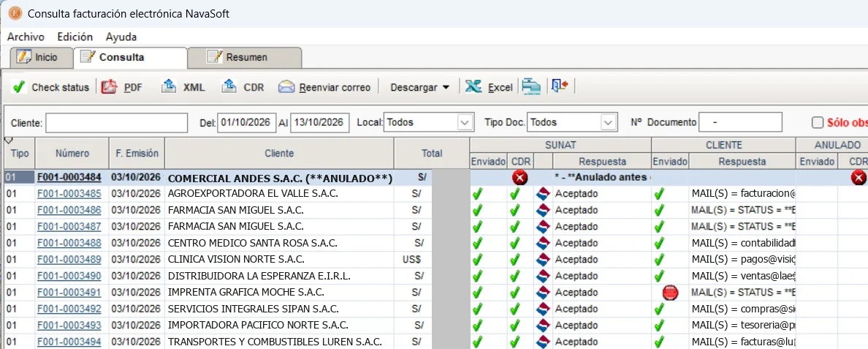Click the Tipo column header
Viewport: 868px width, 349px height.
[x=20, y=154]
